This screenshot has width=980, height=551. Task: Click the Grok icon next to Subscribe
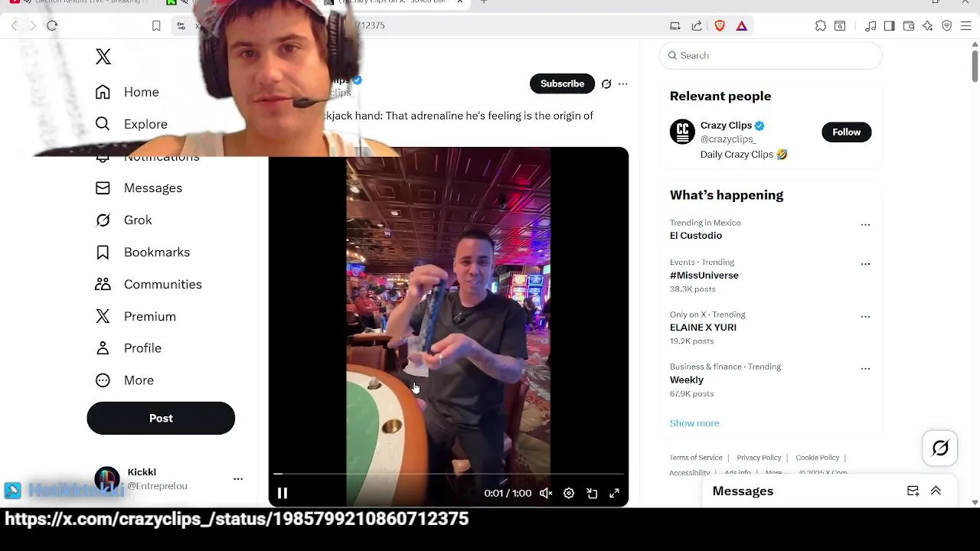pos(606,84)
